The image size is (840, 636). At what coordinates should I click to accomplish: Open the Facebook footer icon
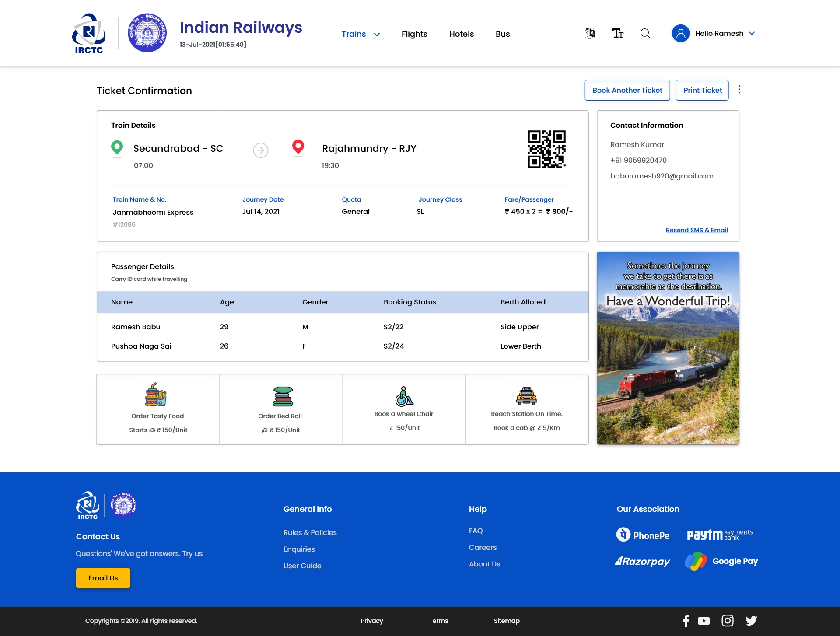[686, 621]
